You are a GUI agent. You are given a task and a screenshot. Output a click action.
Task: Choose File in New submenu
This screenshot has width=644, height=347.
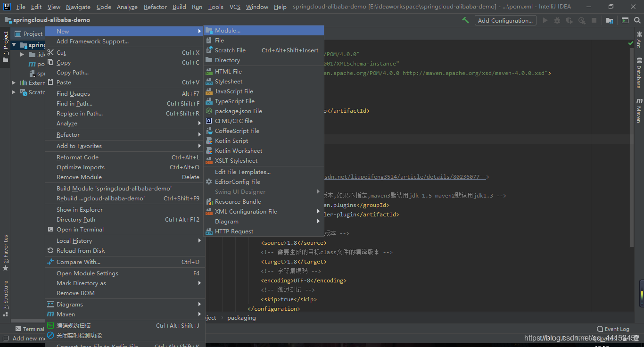coord(264,40)
